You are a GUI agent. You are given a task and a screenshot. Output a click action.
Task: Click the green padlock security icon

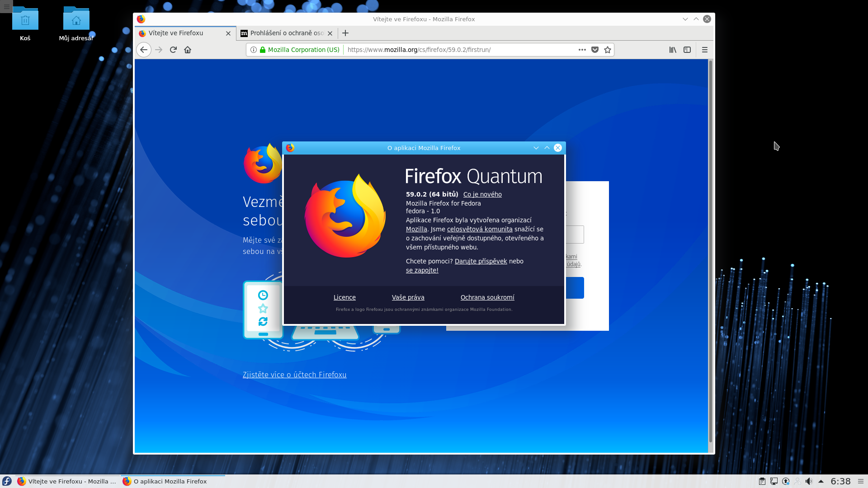tap(263, 50)
